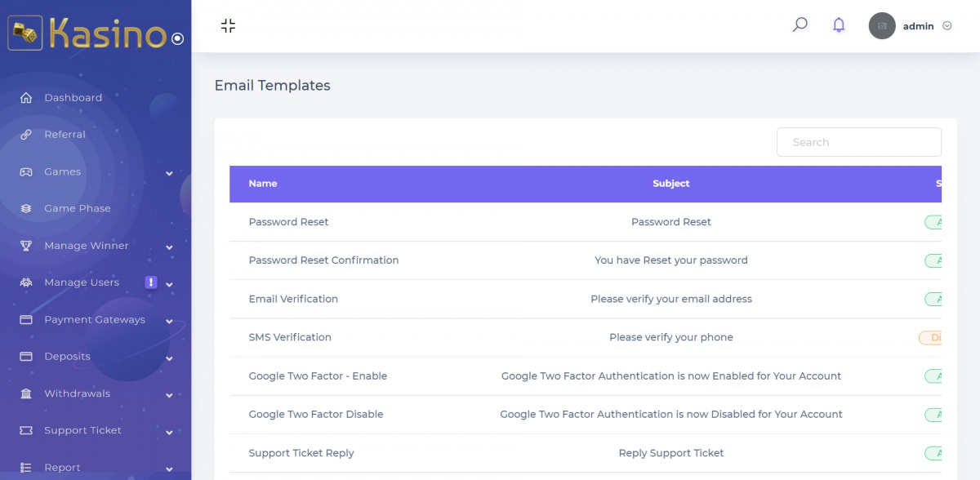The height and width of the screenshot is (480, 980).
Task: Click the Referral link icon
Action: 26,135
